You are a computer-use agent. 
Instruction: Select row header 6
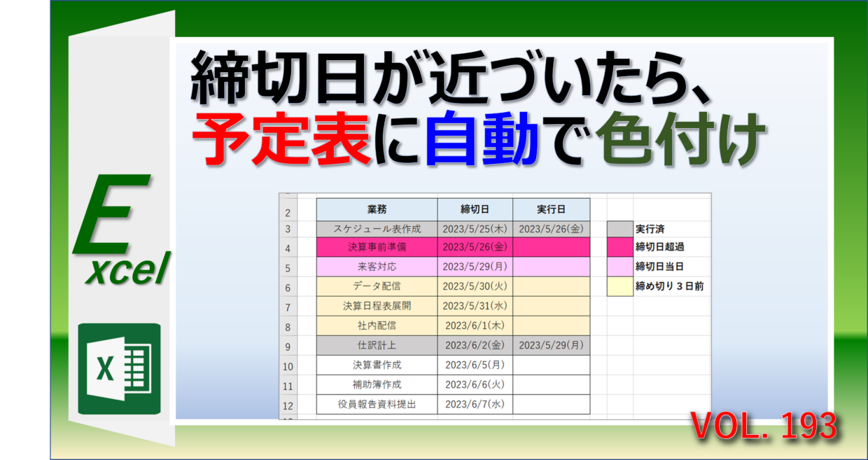click(288, 287)
